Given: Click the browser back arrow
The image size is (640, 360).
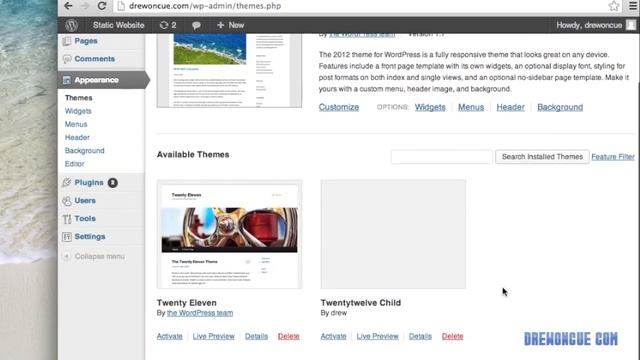Looking at the screenshot, I should click(x=68, y=6).
